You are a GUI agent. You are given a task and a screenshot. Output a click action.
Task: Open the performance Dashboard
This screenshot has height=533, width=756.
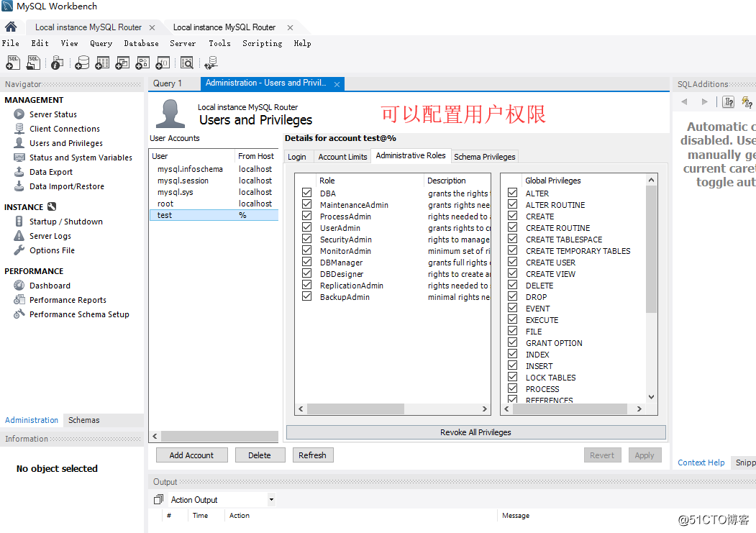[50, 286]
